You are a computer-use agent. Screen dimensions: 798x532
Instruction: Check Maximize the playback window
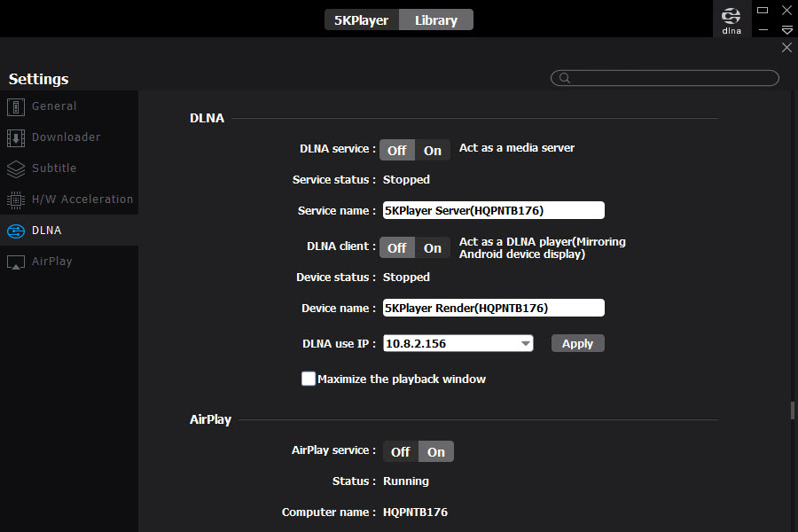click(308, 379)
